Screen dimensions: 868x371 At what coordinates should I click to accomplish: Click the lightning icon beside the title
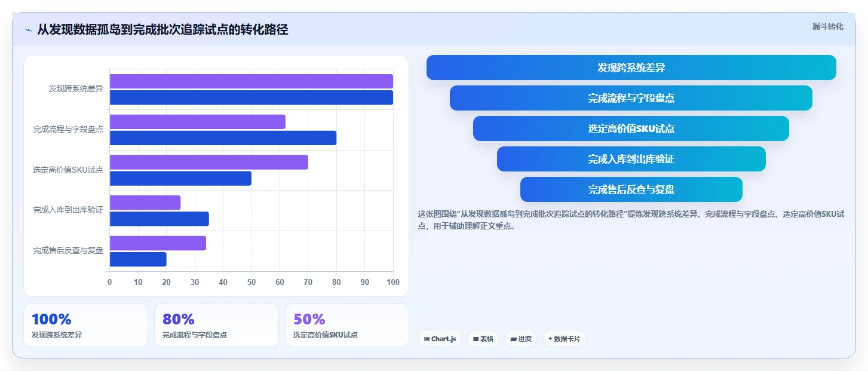click(x=28, y=30)
